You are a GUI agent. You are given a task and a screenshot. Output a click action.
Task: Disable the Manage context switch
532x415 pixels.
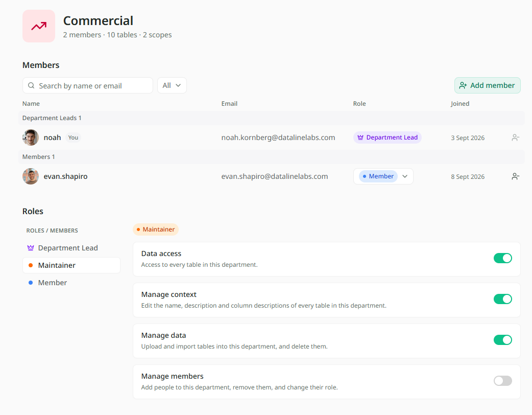coord(502,299)
